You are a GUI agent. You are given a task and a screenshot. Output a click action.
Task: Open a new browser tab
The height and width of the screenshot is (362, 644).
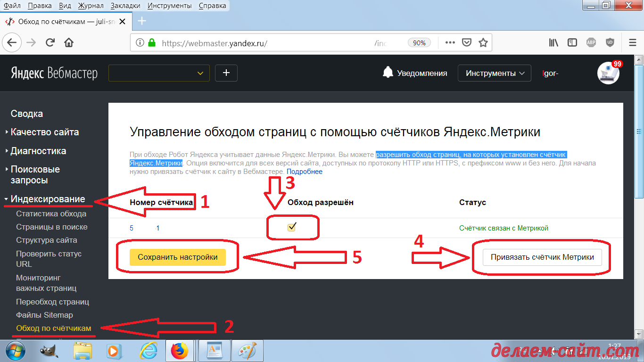(141, 21)
